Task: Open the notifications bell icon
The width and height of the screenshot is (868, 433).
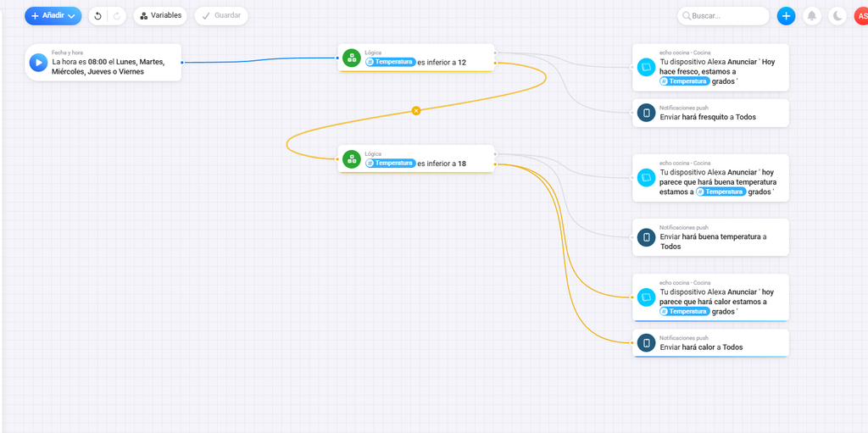Action: pyautogui.click(x=811, y=16)
